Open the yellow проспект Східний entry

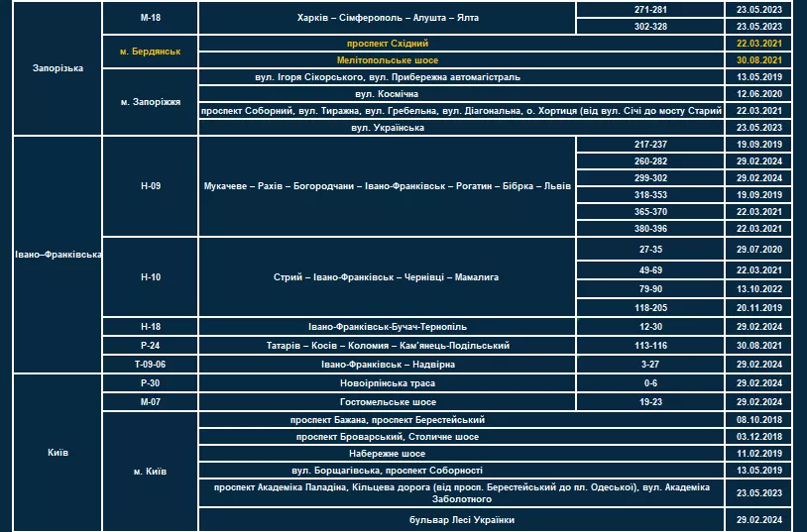click(x=388, y=45)
